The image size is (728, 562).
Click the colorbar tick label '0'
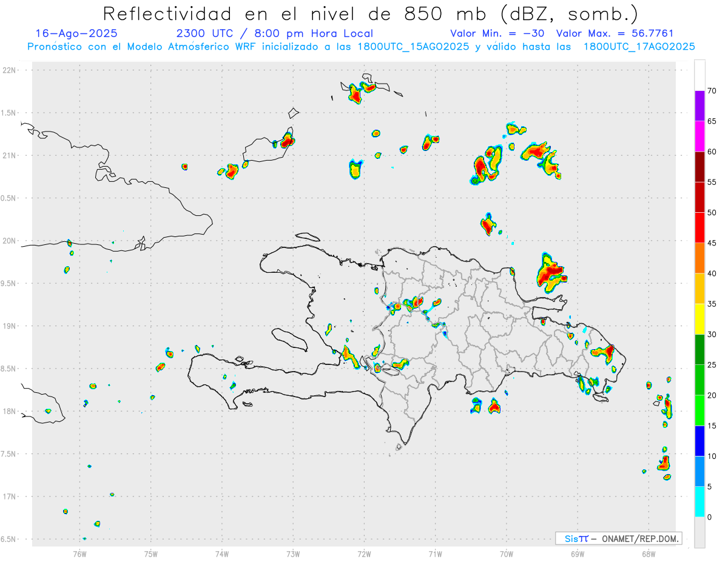[710, 517]
